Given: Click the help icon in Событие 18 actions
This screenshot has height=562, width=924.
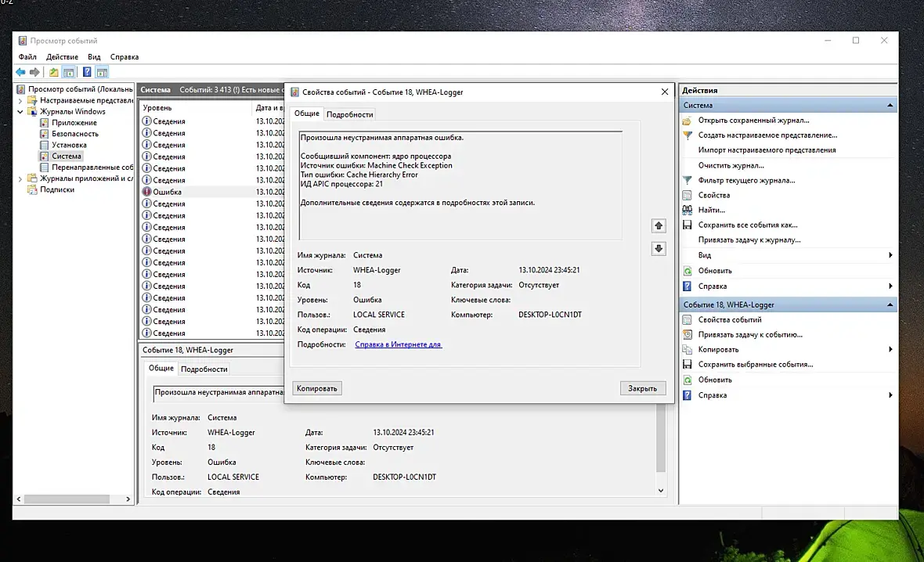Looking at the screenshot, I should point(687,395).
